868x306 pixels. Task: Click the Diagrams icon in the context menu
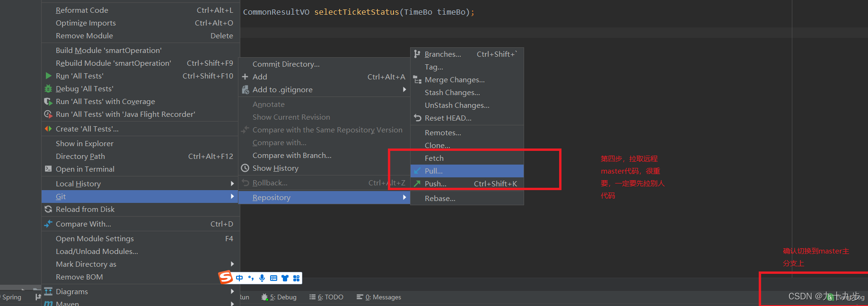(x=48, y=291)
